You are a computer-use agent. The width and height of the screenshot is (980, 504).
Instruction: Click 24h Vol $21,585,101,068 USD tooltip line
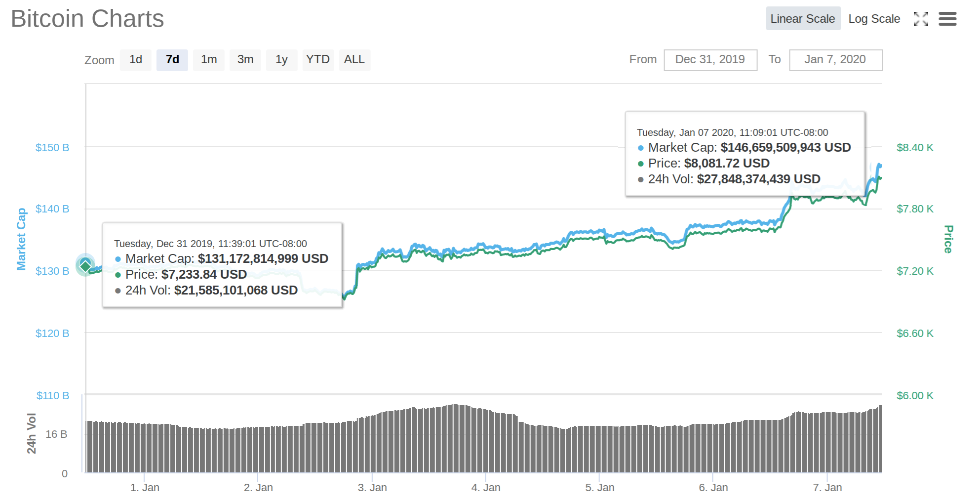click(206, 291)
